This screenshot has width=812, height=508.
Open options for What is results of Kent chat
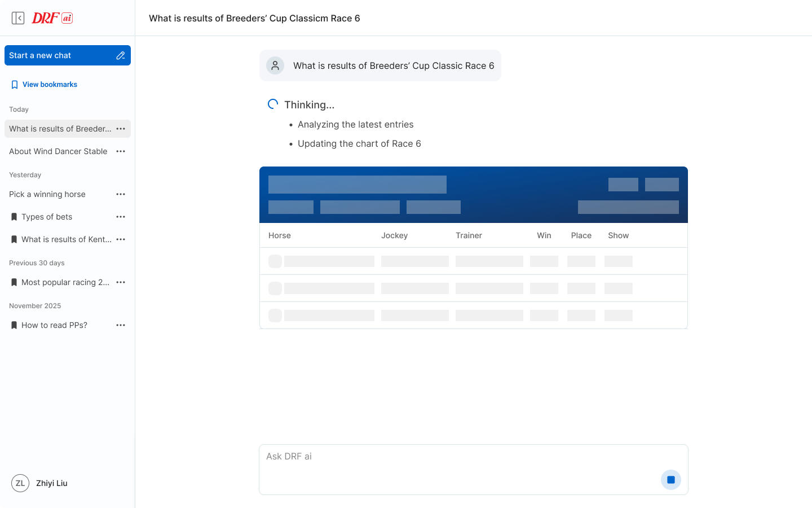coord(121,239)
